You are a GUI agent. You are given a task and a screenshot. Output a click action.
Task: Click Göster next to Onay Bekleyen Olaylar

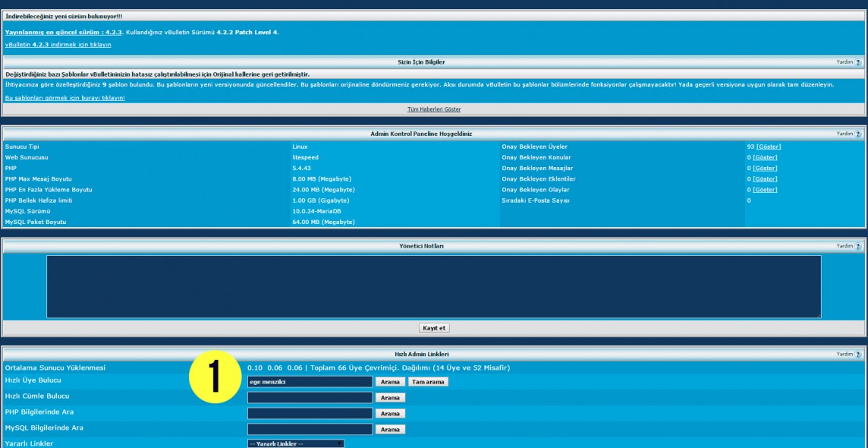pyautogui.click(x=765, y=190)
